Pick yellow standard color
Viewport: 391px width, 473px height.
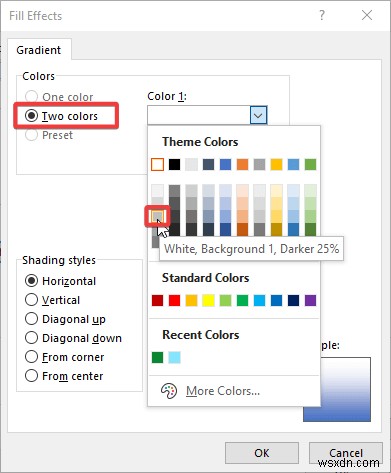pos(208,300)
